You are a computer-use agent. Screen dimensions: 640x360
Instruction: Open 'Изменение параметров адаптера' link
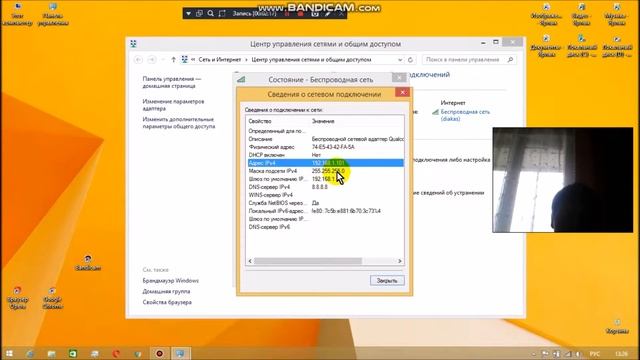click(173, 105)
